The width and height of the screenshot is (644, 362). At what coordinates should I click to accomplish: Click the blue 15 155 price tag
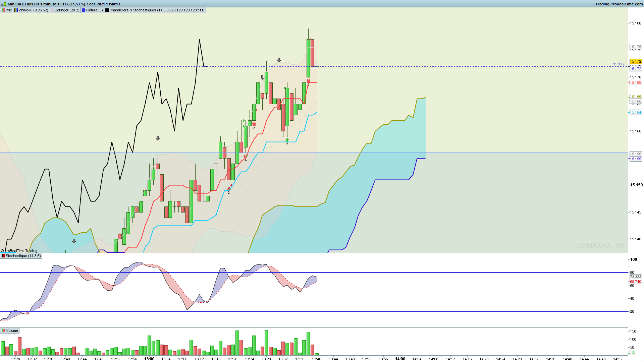[x=635, y=159]
